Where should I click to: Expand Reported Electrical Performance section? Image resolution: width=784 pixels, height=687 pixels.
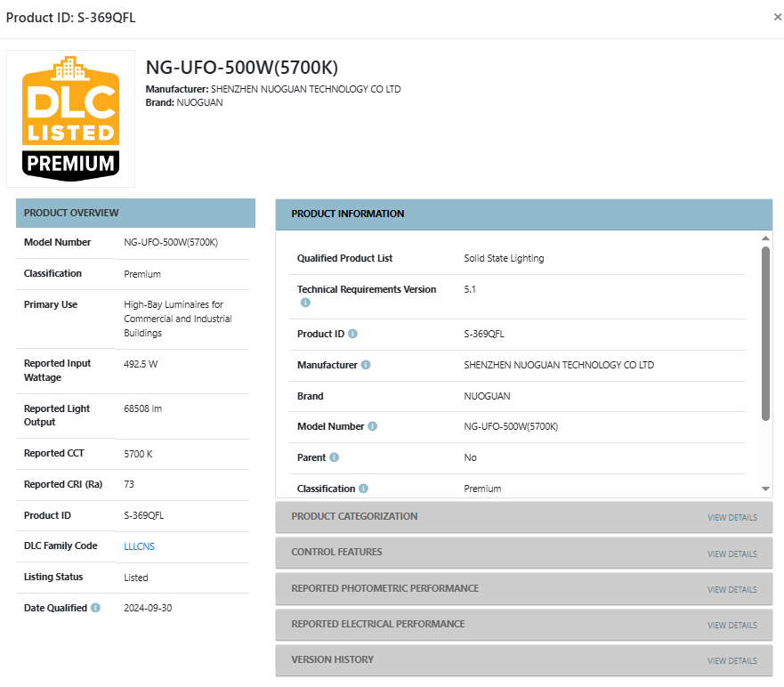[523, 624]
